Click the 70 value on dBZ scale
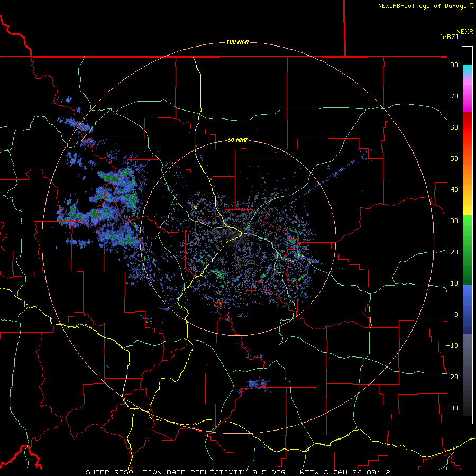The image size is (476, 476). coord(454,96)
